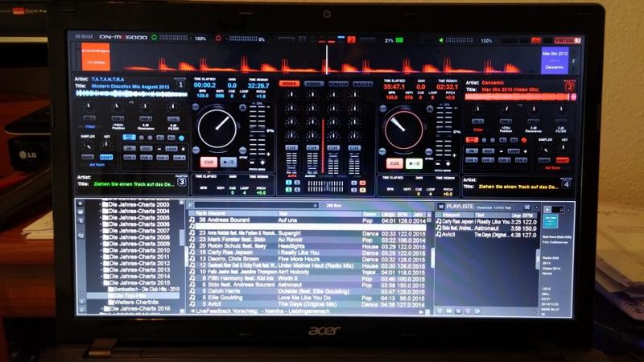
Task: Select deck 1 number badge
Action: 180,84
